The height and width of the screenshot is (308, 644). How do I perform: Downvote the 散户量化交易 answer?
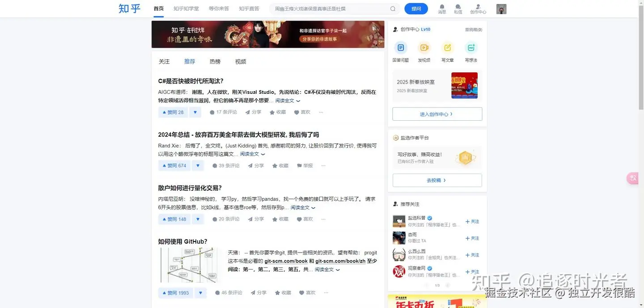point(198,219)
